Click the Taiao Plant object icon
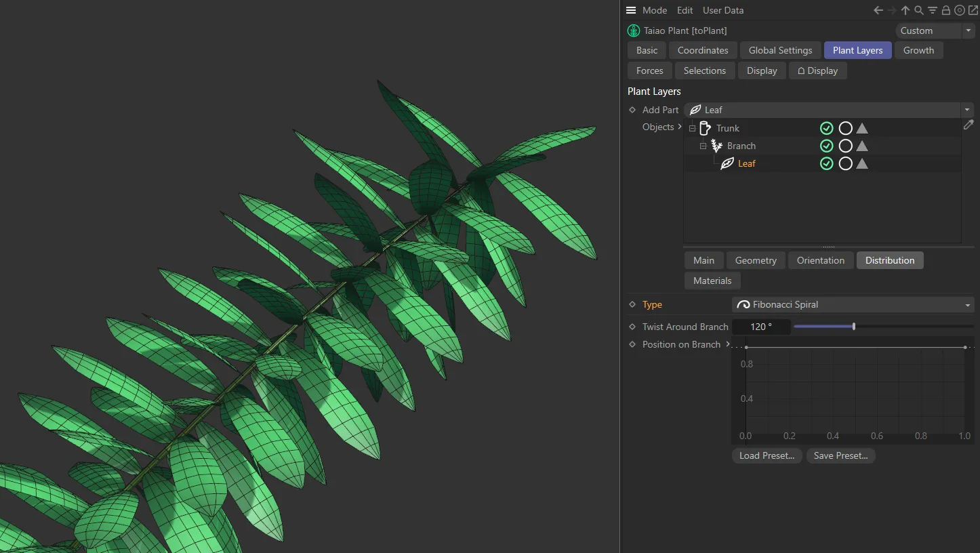Screen dimensions: 980x553 click(633, 30)
